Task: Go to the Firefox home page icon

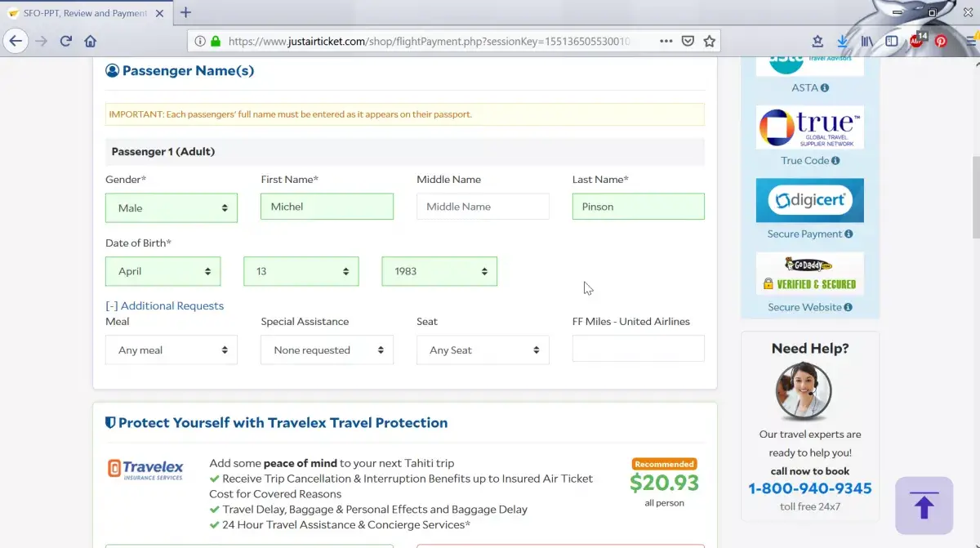Action: 91,41
